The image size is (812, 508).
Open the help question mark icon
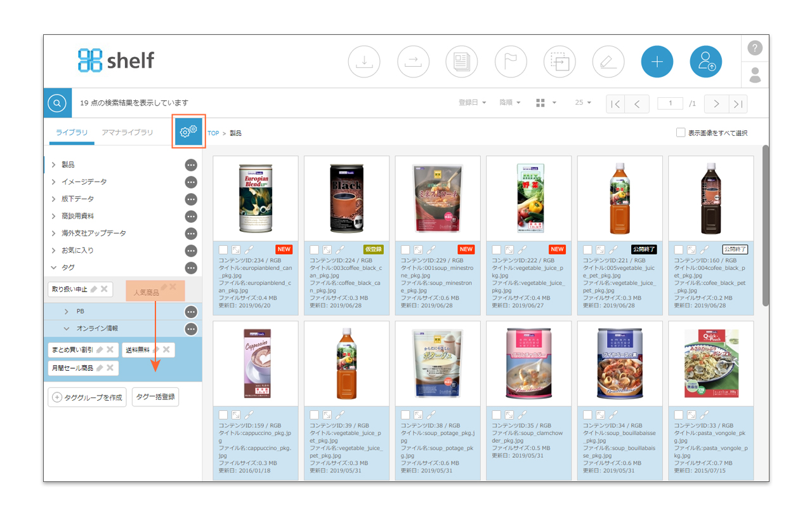pos(755,48)
